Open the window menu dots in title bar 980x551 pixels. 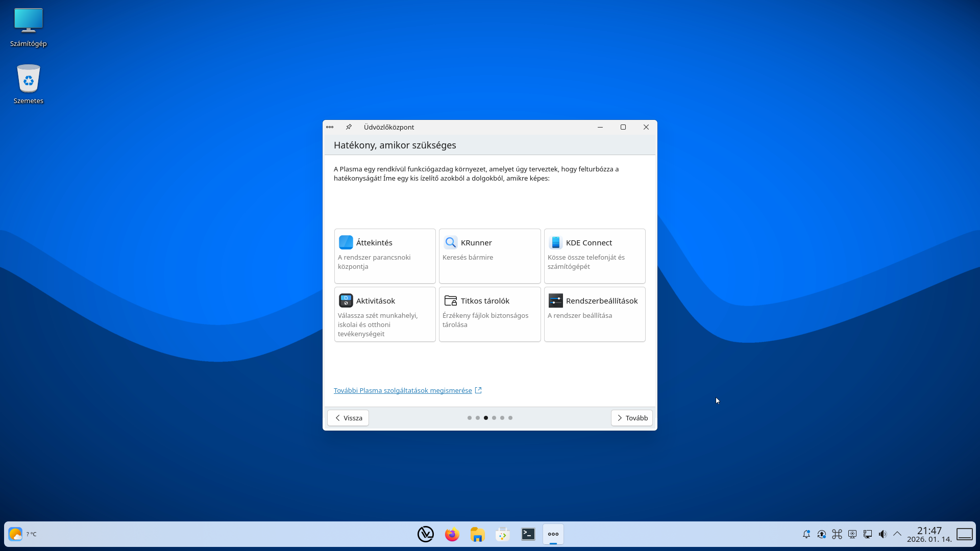click(x=330, y=127)
